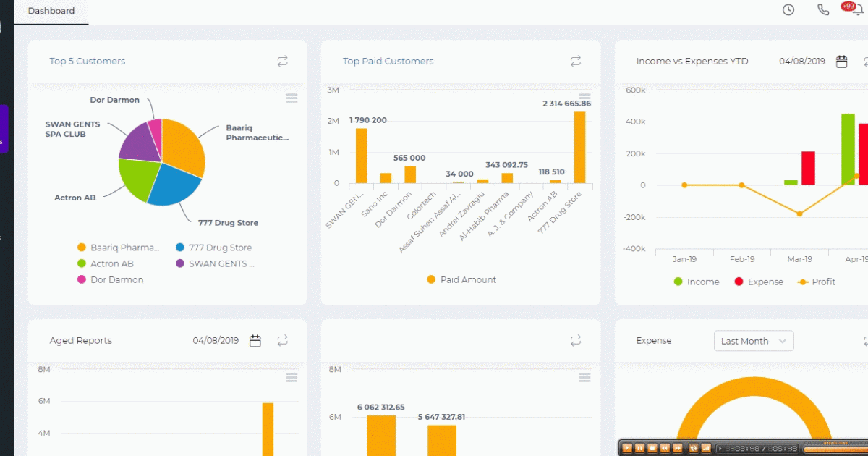Click Play in media player overlay
This screenshot has width=868, height=456.
tap(627, 448)
